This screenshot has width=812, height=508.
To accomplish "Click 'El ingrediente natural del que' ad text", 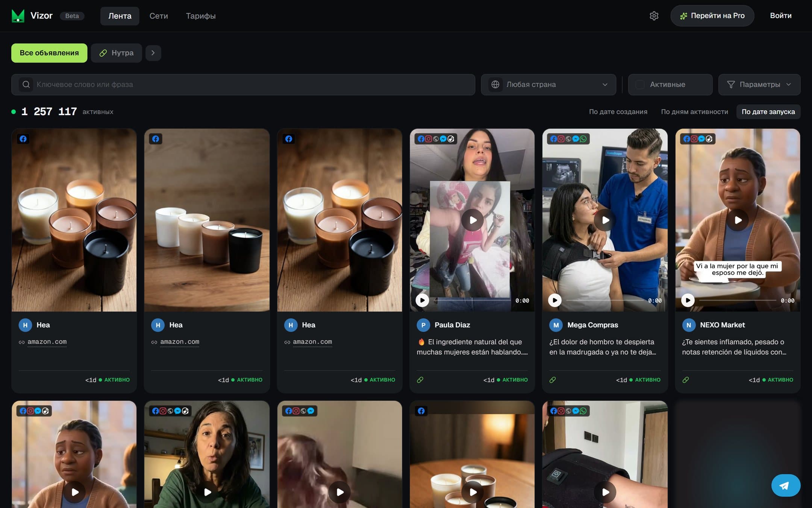I will (x=475, y=342).
